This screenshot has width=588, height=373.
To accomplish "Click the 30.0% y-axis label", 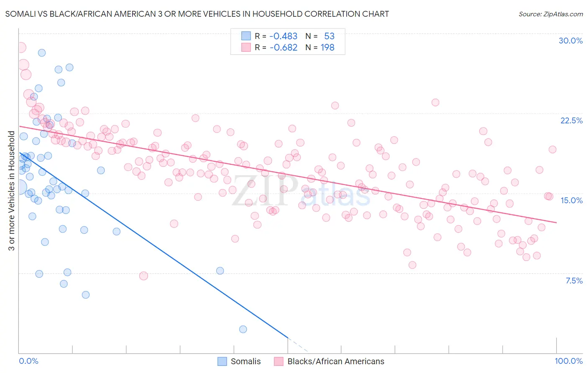I will pyautogui.click(x=570, y=41).
